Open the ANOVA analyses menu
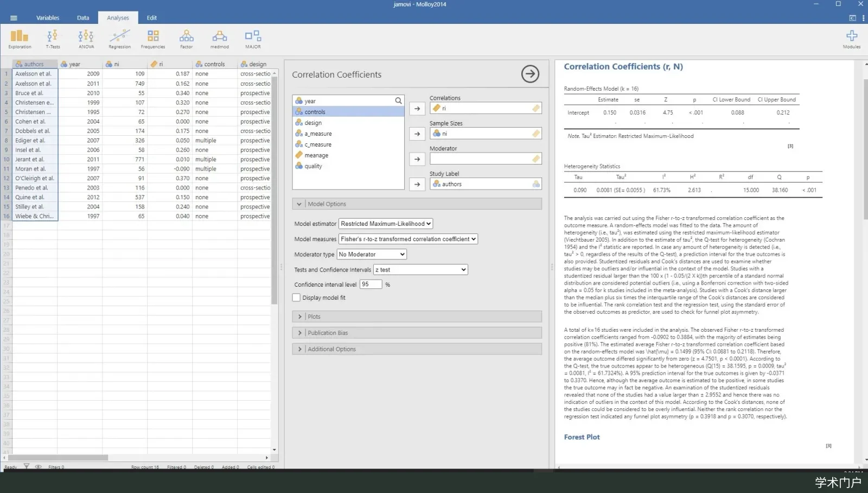The height and width of the screenshot is (493, 868). pos(86,39)
